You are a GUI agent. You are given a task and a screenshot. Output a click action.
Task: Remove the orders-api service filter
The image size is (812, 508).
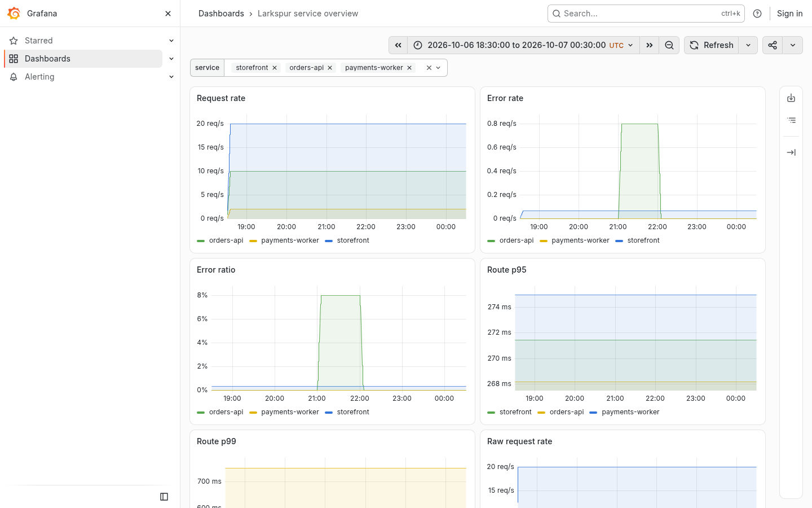pyautogui.click(x=330, y=68)
